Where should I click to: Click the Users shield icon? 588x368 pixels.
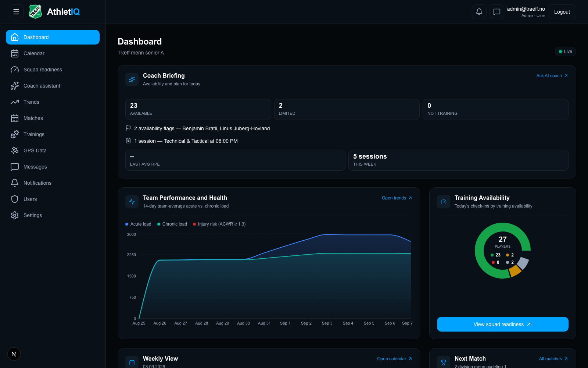15,199
